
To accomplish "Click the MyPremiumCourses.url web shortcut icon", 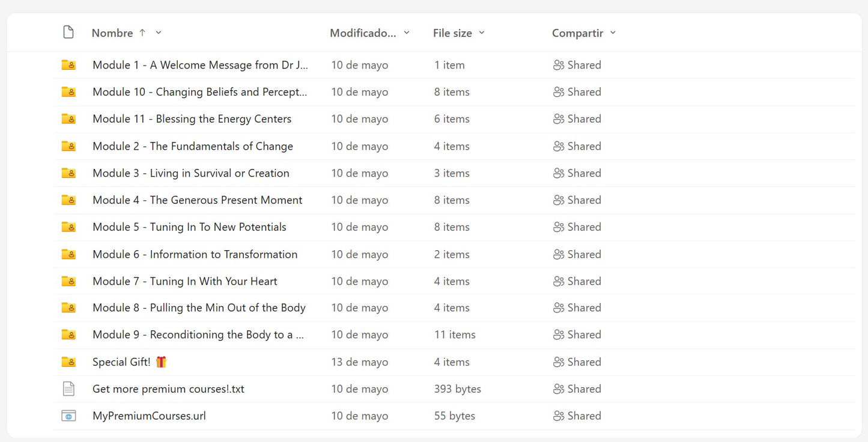I will [x=68, y=416].
